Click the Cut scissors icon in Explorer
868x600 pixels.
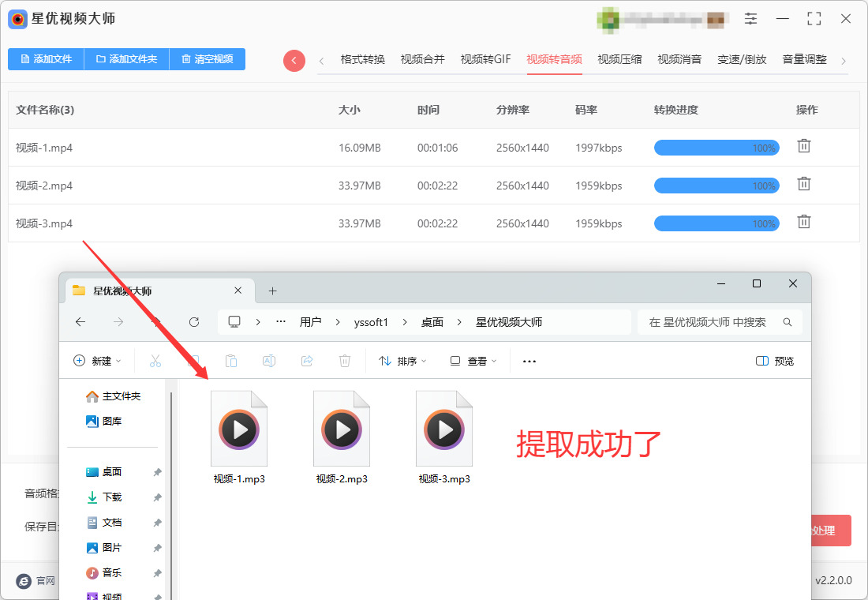click(155, 362)
